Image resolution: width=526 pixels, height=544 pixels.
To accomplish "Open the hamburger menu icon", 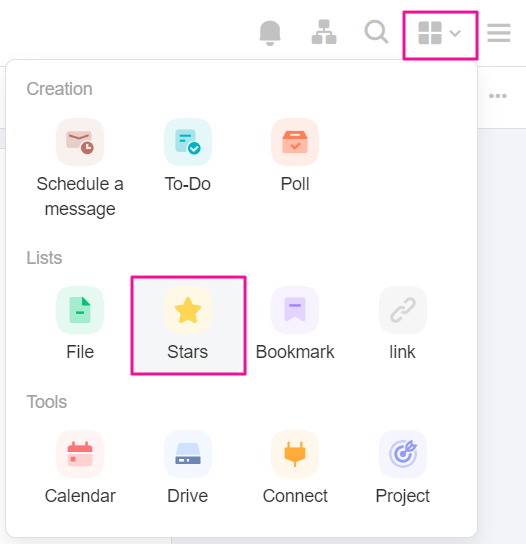I will [499, 33].
